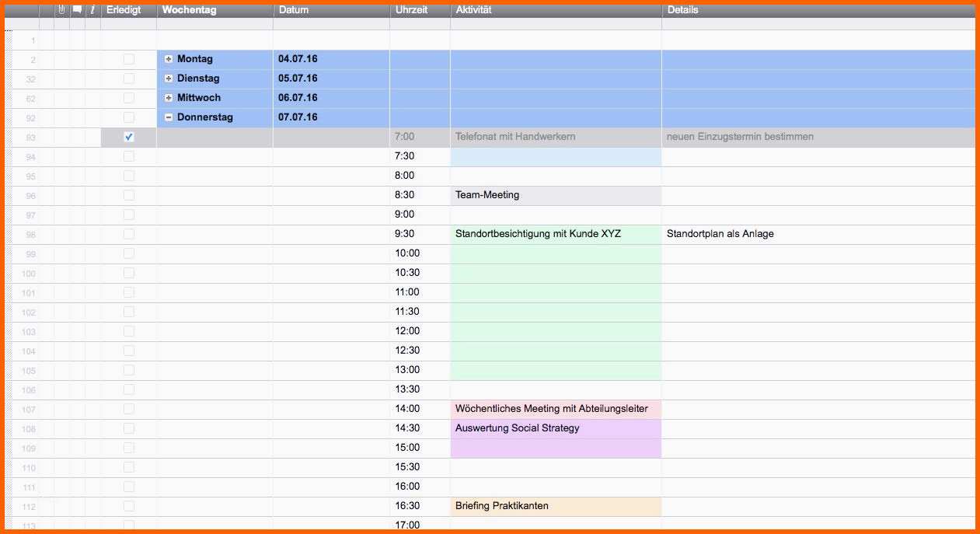Click the Donnerstag cell text
Viewport: 980px width, 534px height.
[x=205, y=117]
